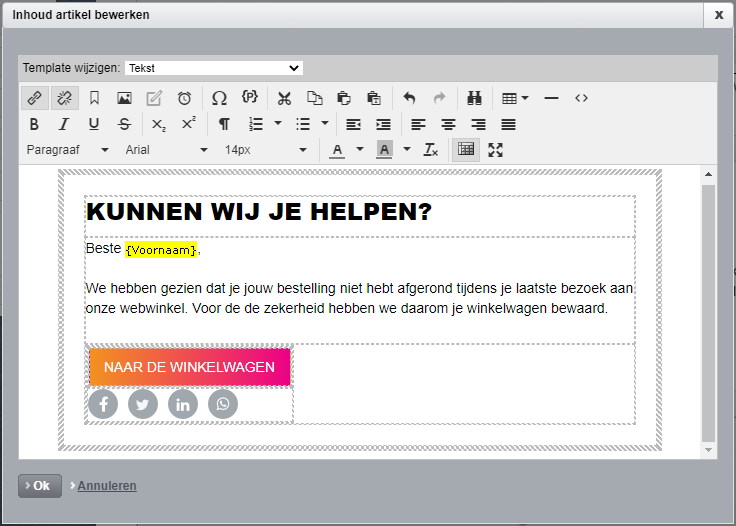Insert an anchor bookmark
The height and width of the screenshot is (526, 736).
pyautogui.click(x=94, y=98)
